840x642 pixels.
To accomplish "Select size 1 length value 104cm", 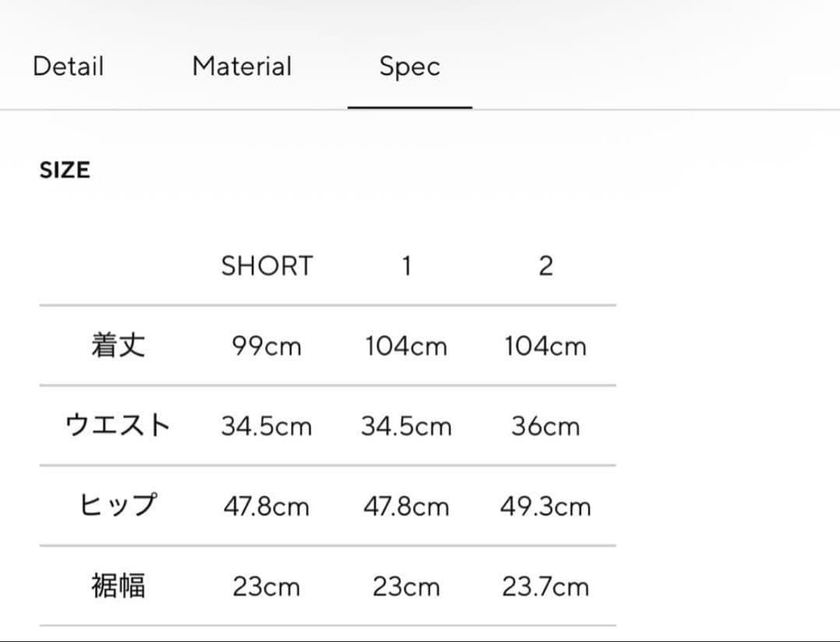I will click(x=406, y=346).
